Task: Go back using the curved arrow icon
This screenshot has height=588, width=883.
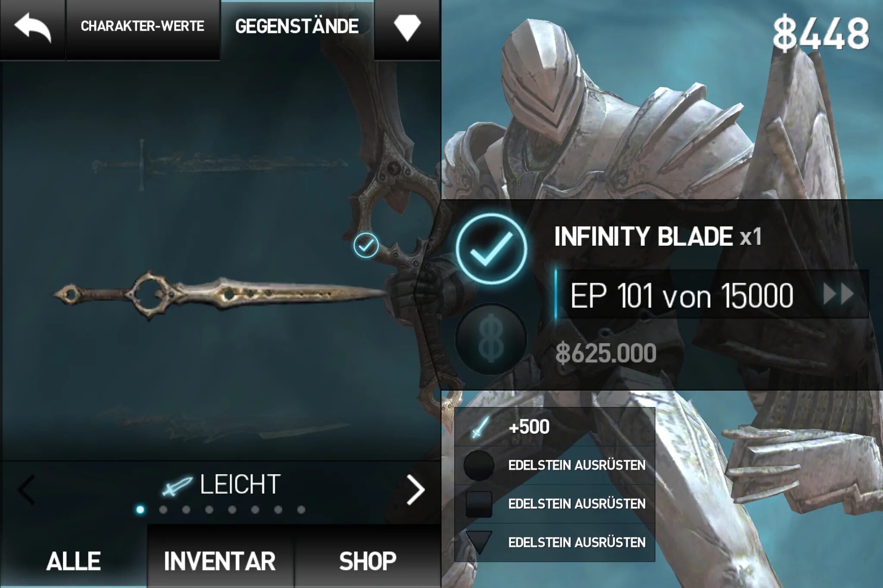Action: [x=33, y=28]
